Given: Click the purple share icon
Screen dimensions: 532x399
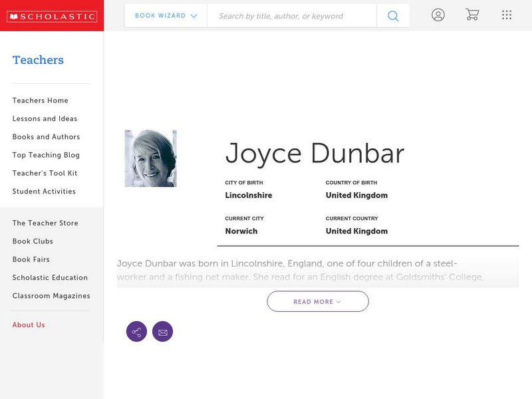Looking at the screenshot, I should pos(136,332).
